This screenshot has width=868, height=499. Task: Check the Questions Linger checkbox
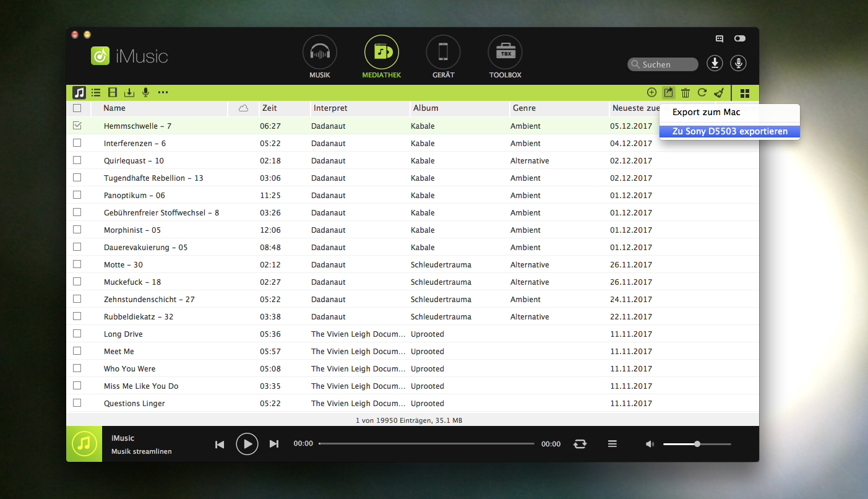point(77,403)
